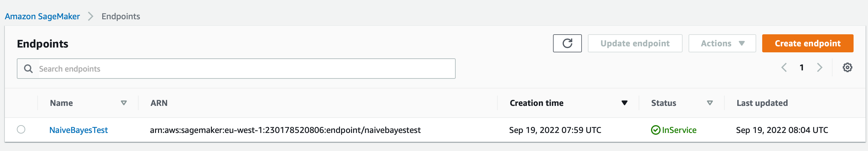Select page 1 in pagination

pos(802,67)
